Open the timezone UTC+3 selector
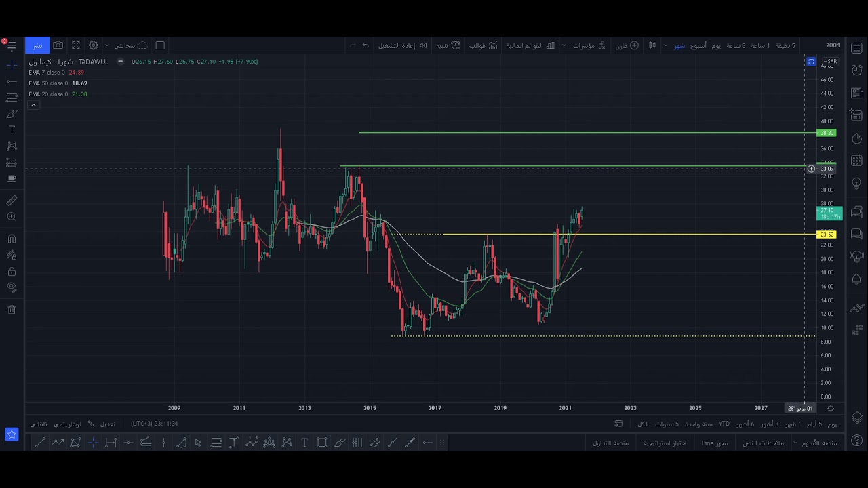The image size is (868, 488). click(155, 424)
